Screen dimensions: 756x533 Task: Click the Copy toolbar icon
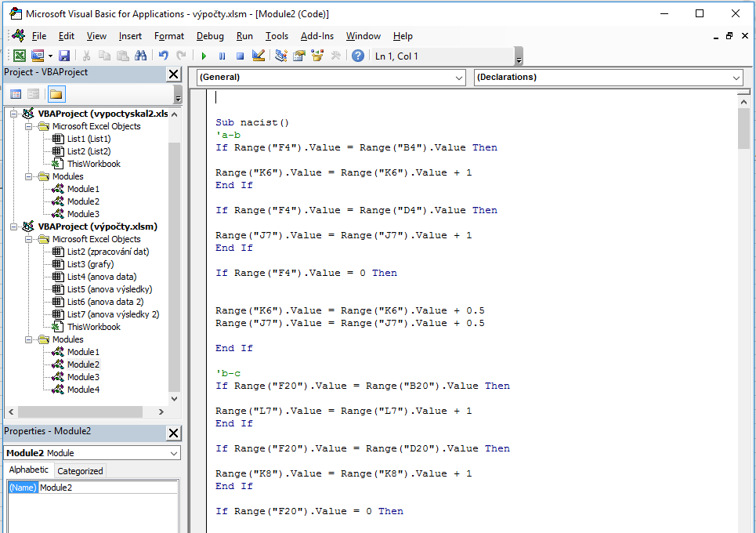pos(105,56)
